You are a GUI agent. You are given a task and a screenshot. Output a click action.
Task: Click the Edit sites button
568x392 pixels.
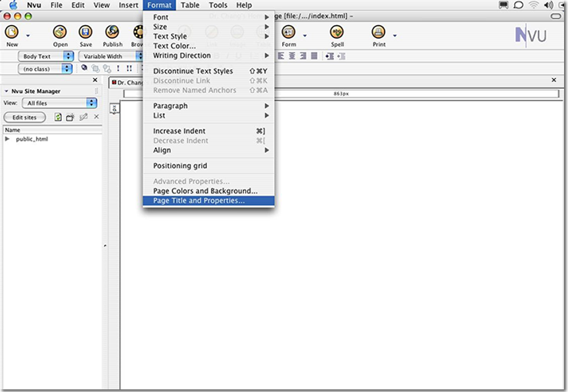(24, 117)
